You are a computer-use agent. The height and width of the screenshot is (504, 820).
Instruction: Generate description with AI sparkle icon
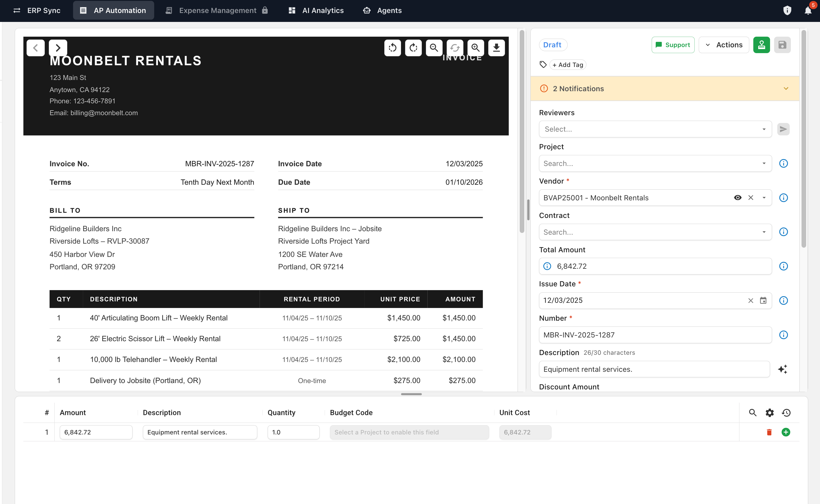783,369
